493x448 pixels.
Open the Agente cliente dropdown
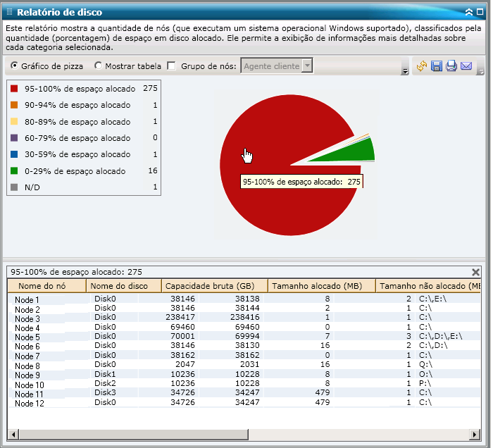(x=307, y=66)
